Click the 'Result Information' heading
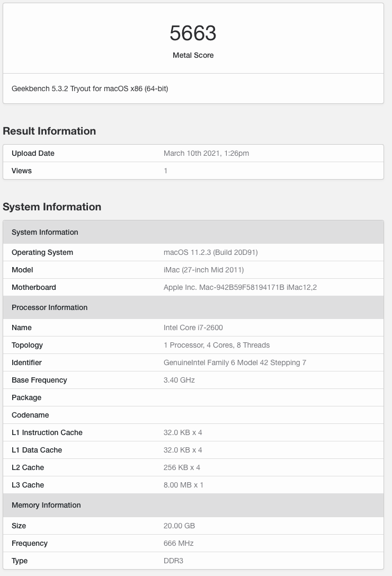 (x=49, y=131)
